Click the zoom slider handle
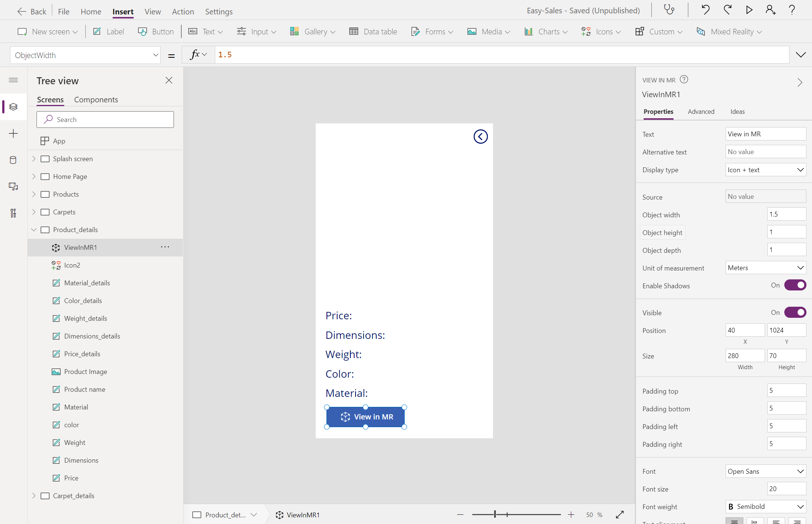The width and height of the screenshot is (812, 524). pyautogui.click(x=495, y=514)
